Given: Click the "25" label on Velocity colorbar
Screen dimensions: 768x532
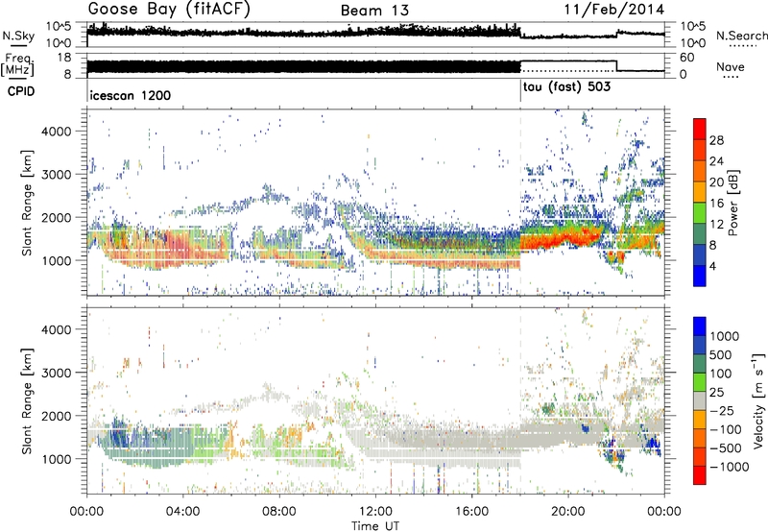Looking at the screenshot, I should click(716, 393).
